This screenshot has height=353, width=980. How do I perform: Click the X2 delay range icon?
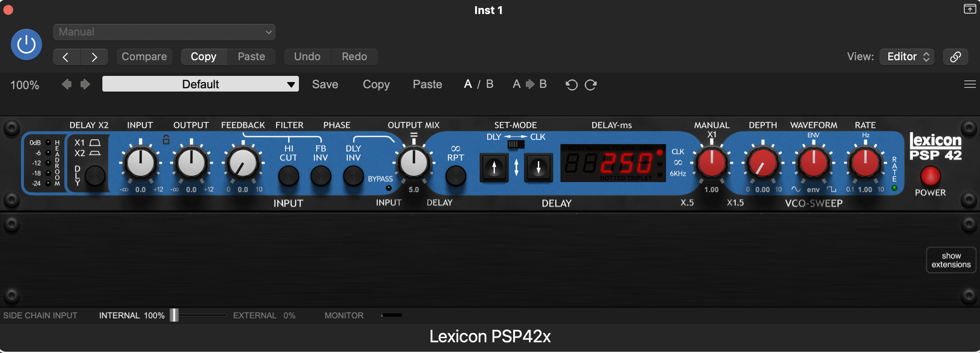coord(95,153)
